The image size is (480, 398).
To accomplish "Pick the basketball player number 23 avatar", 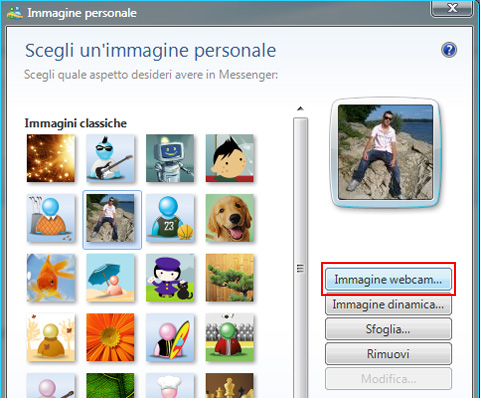I will coord(170,218).
